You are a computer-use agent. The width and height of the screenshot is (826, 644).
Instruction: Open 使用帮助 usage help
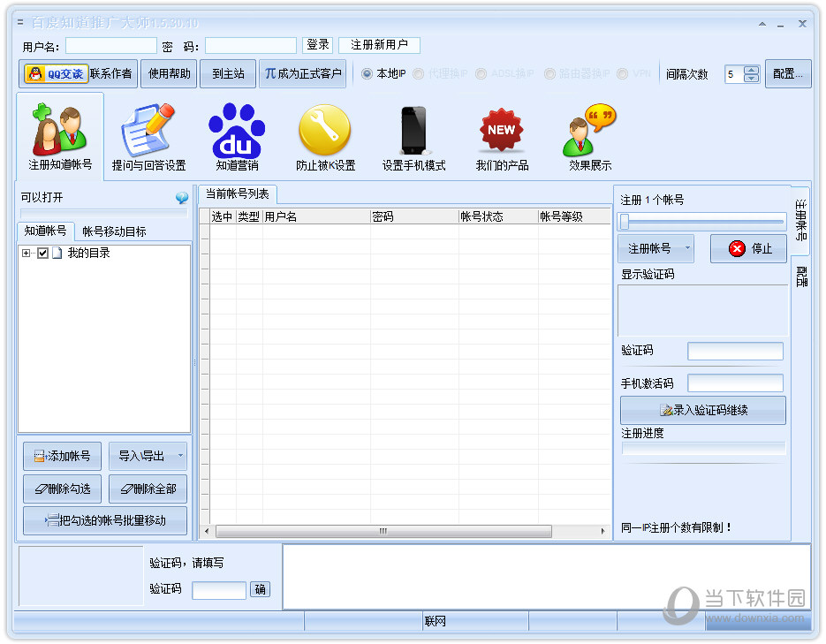pos(169,73)
